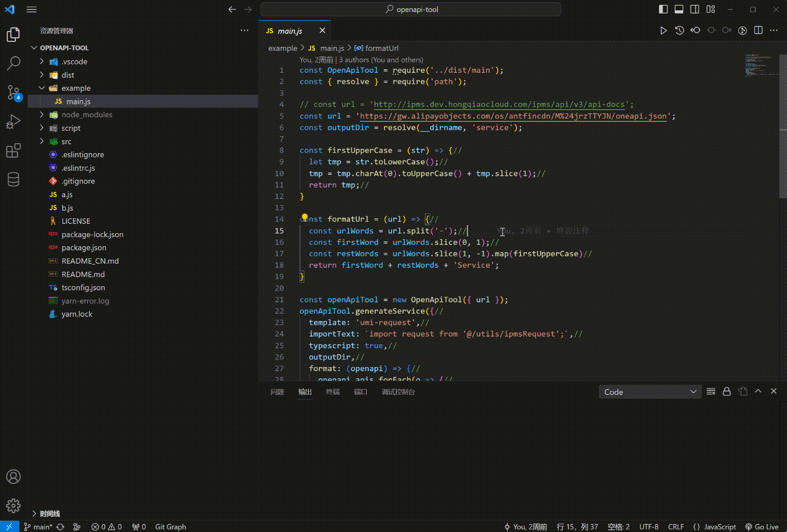Change UTF-8 file encoding
The width and height of the screenshot is (787, 532).
coord(649,527)
